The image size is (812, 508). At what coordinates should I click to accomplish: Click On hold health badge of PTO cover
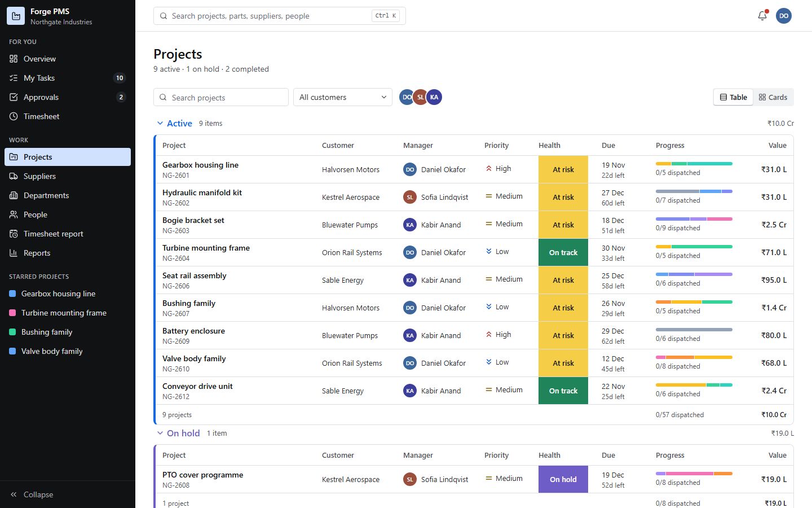563,479
